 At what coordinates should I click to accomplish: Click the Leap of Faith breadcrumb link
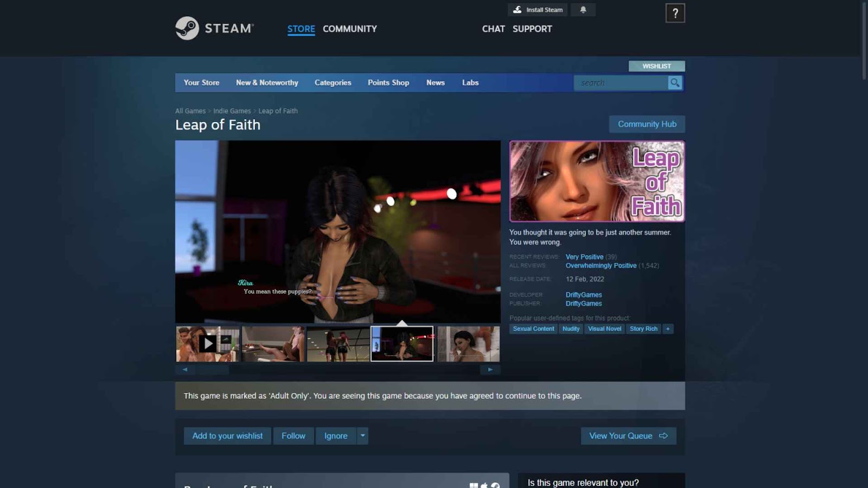pyautogui.click(x=278, y=111)
